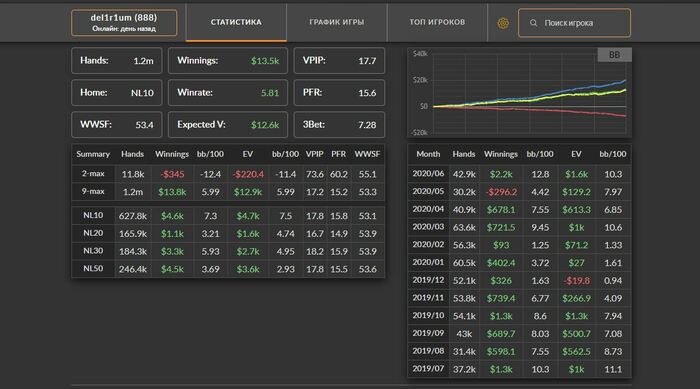Click the 246.4k hands cell
The width and height of the screenshot is (700, 389).
[x=133, y=269]
